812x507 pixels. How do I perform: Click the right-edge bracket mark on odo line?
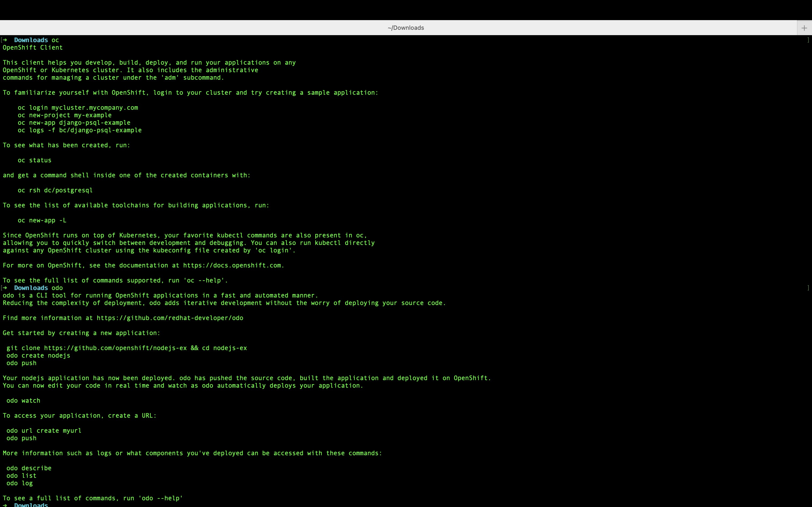[x=808, y=288]
